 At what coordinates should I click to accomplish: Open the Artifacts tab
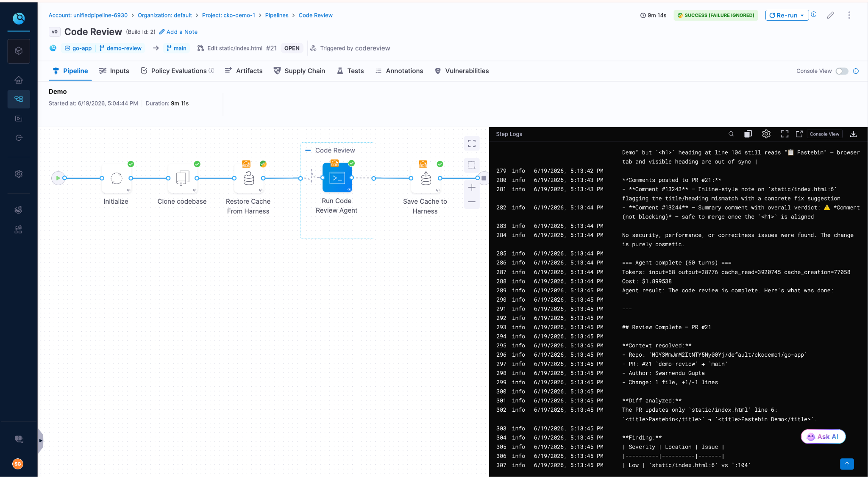coord(243,71)
